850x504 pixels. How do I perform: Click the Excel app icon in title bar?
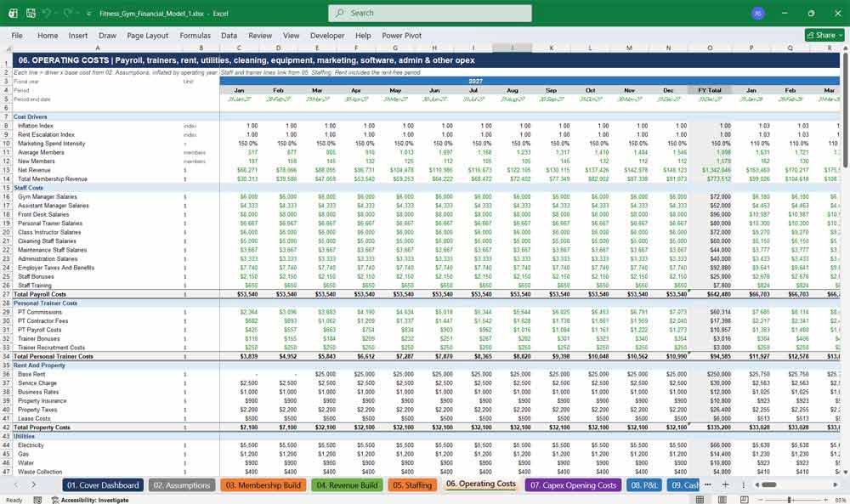point(13,13)
